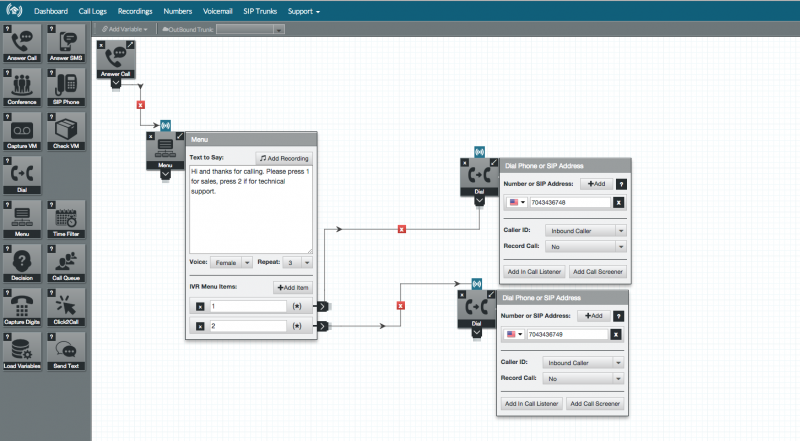Click the app logo in top bar
Screen dimensions: 800x441
(x=14, y=10)
